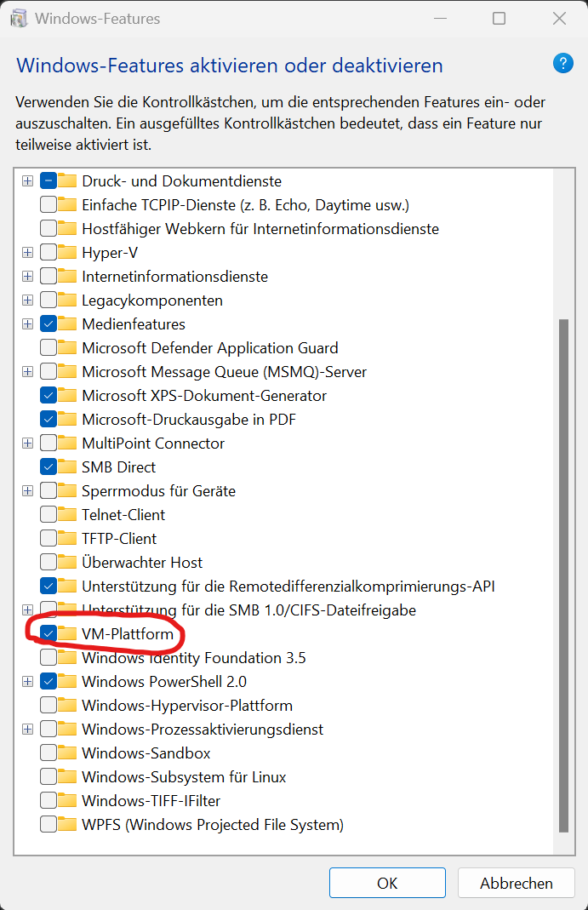Click the Windows-Sandbox folder icon
Viewport: 588px width, 910px height.
coord(67,753)
